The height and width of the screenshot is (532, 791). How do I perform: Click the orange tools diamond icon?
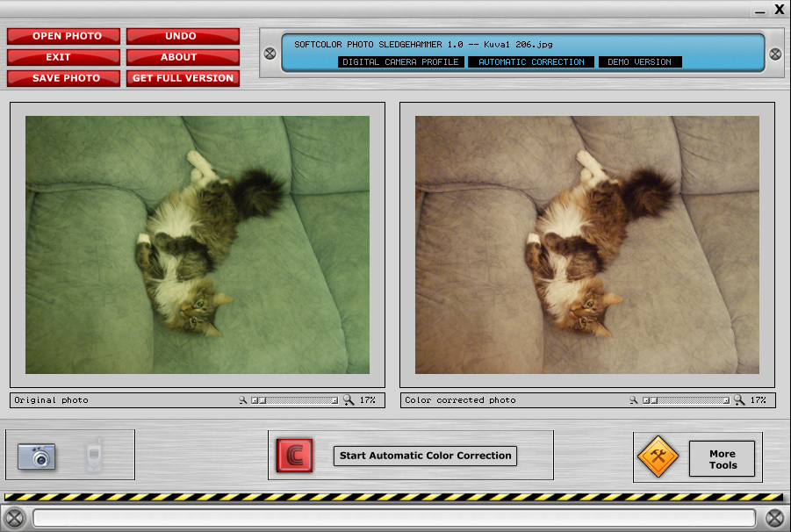click(x=658, y=457)
